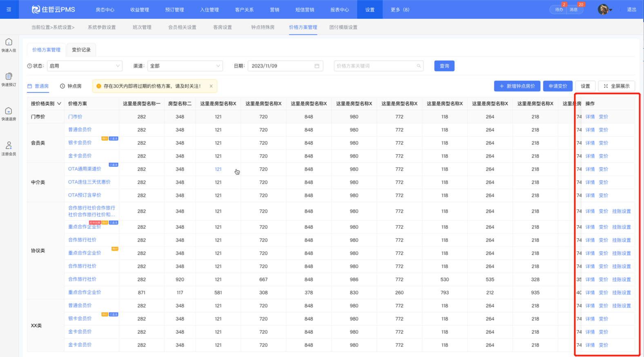Open 快速入住 sidebar icon

(9, 45)
